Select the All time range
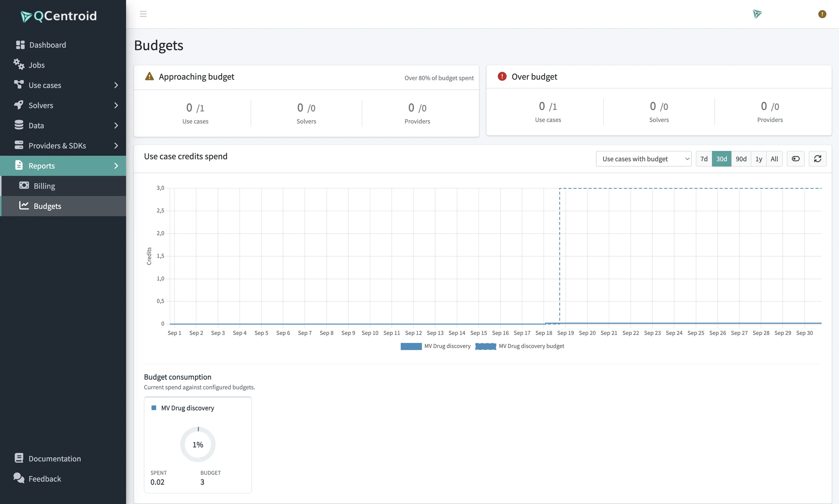839x504 pixels. (774, 159)
